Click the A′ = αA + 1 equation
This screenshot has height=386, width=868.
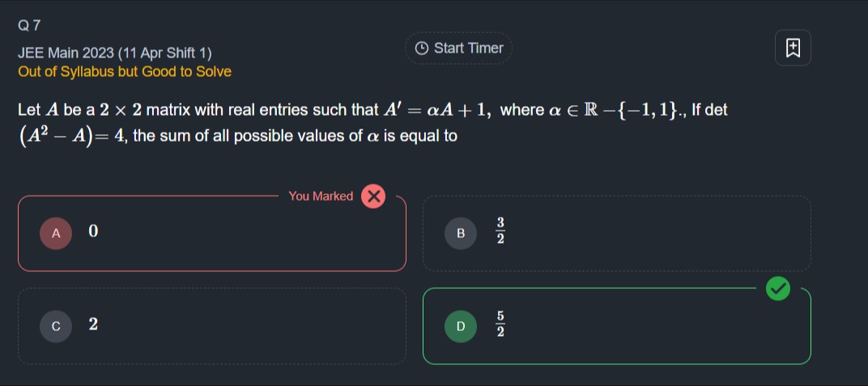pyautogui.click(x=436, y=110)
